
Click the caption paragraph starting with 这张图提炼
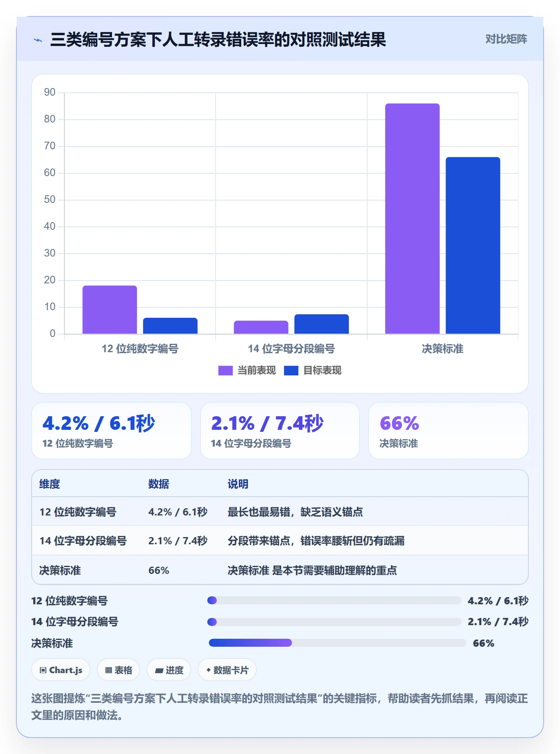point(280,707)
